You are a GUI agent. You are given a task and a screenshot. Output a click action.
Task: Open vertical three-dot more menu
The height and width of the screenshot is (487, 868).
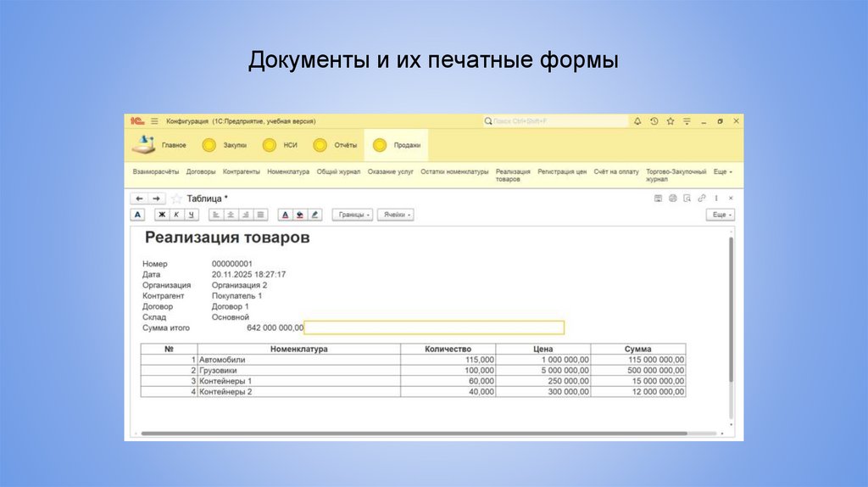click(x=716, y=199)
